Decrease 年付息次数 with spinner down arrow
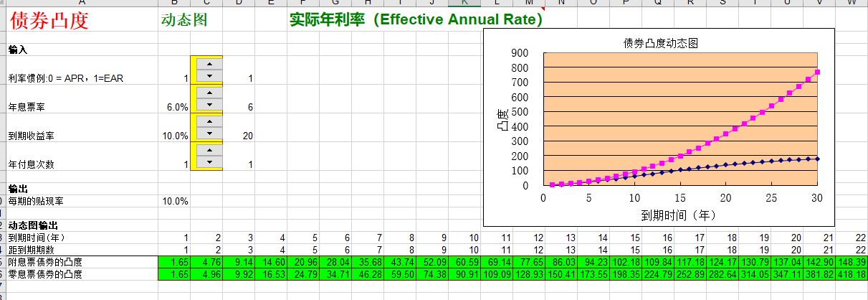The height and width of the screenshot is (300, 868). click(x=209, y=161)
